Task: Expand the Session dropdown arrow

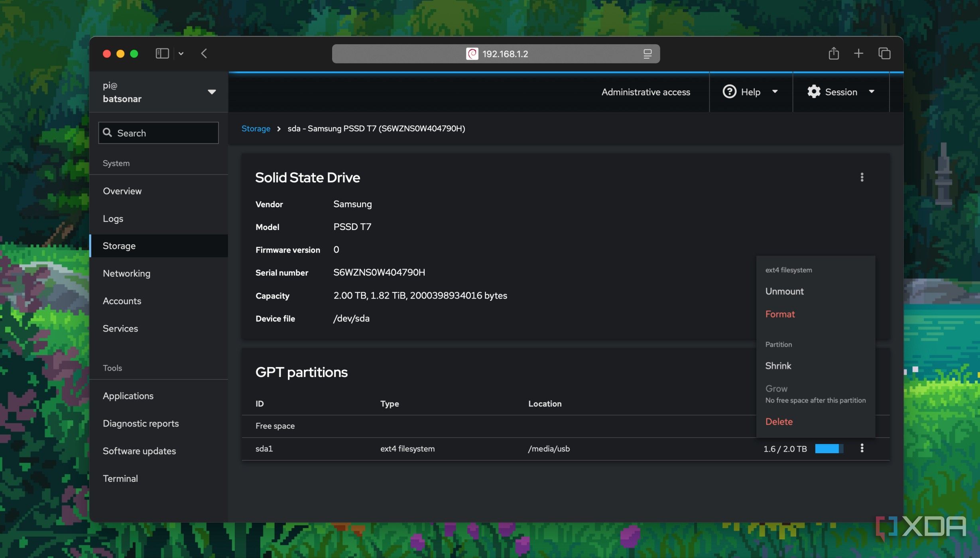Action: [872, 92]
